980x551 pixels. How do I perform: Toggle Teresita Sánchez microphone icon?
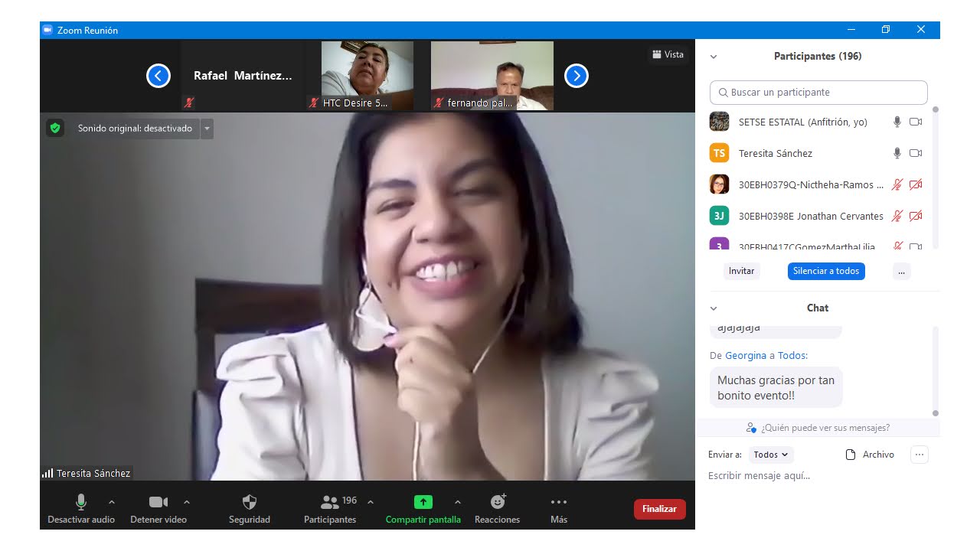point(897,153)
